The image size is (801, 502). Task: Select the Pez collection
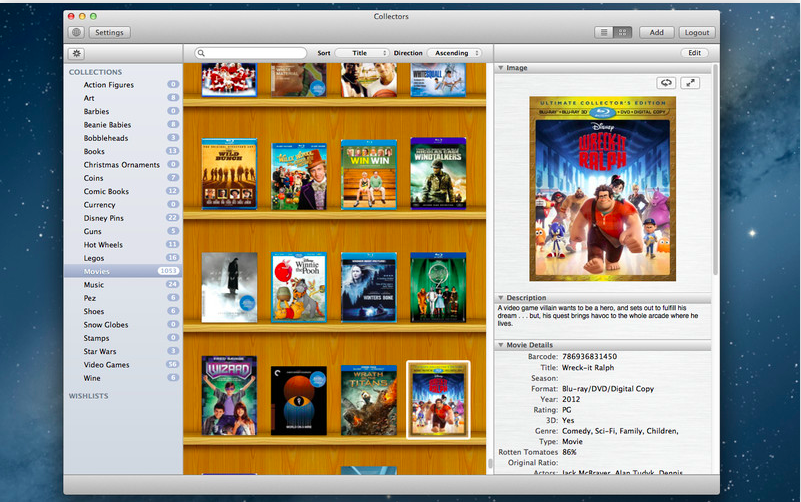point(123,298)
